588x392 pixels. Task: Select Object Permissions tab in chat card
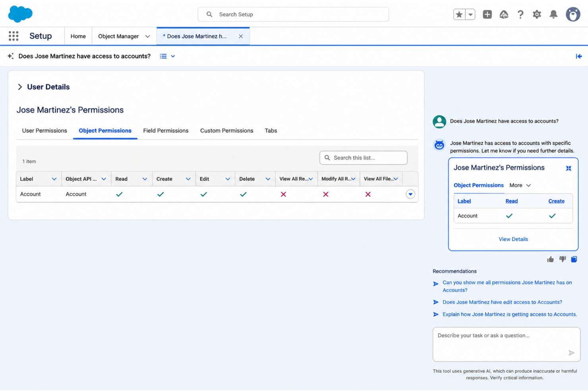pyautogui.click(x=478, y=185)
